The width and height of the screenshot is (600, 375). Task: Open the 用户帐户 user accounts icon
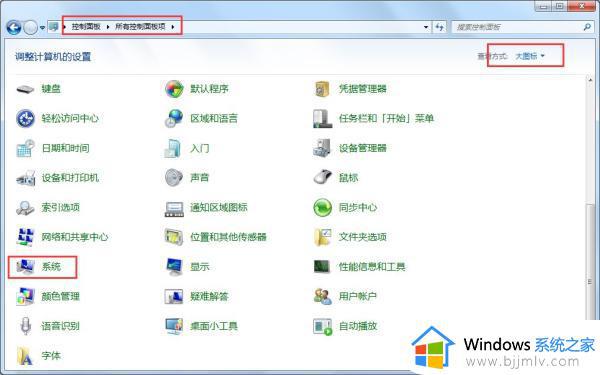tap(322, 297)
